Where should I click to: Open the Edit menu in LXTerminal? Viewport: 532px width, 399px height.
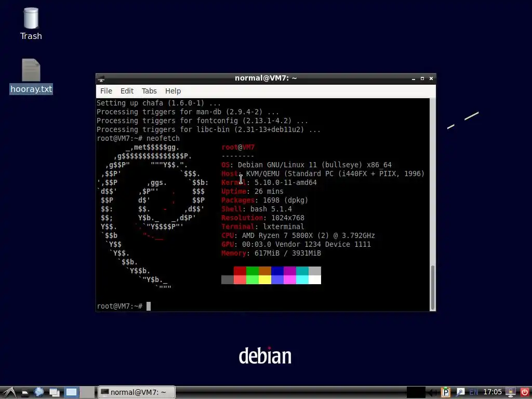[x=127, y=91]
